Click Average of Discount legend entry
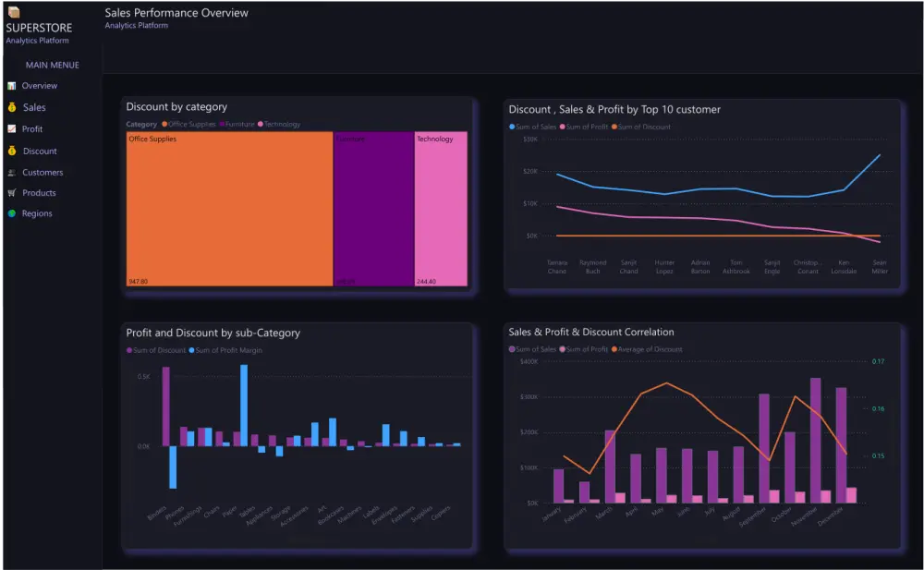The height and width of the screenshot is (570, 924). (x=647, y=349)
